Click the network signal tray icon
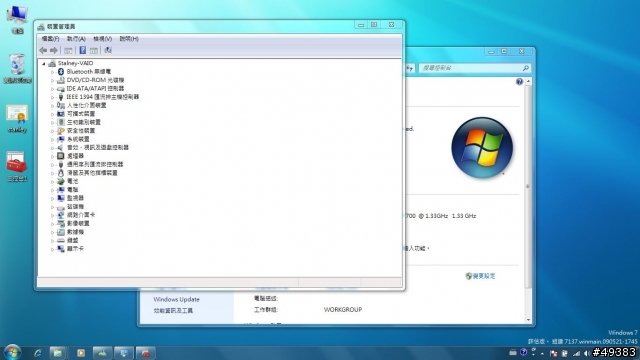 (576, 353)
